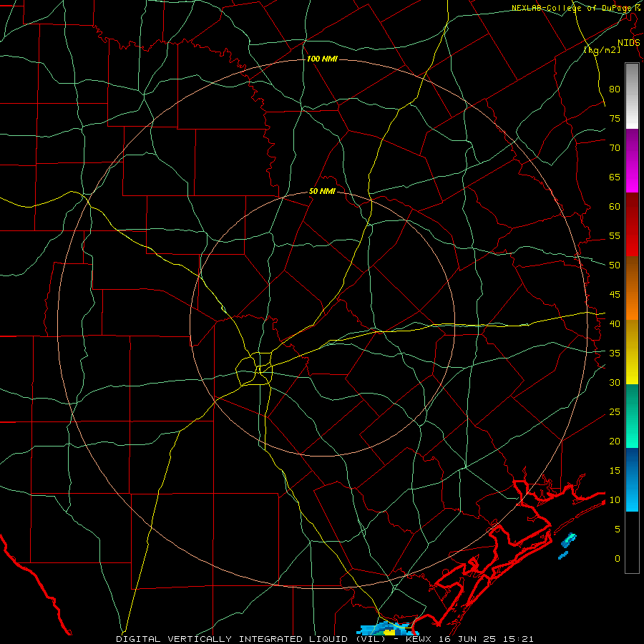Select the gray-white segment of the color bar
Screen dimensions: 644x644
click(x=632, y=96)
